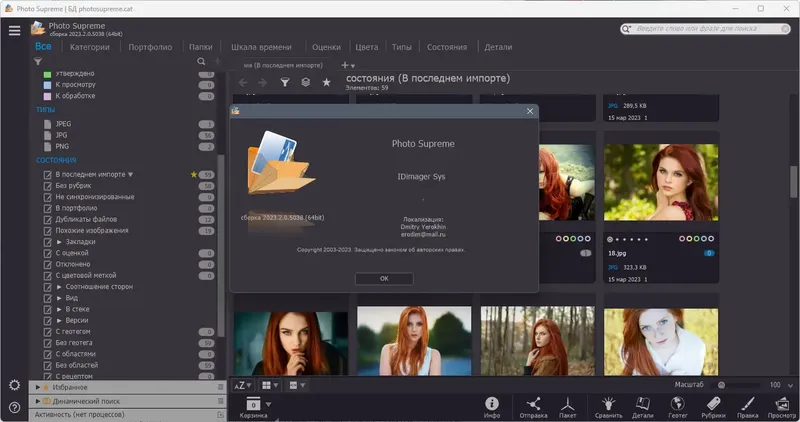Open the Рубрики label tool
This screenshot has height=422, width=800.
tap(713, 407)
